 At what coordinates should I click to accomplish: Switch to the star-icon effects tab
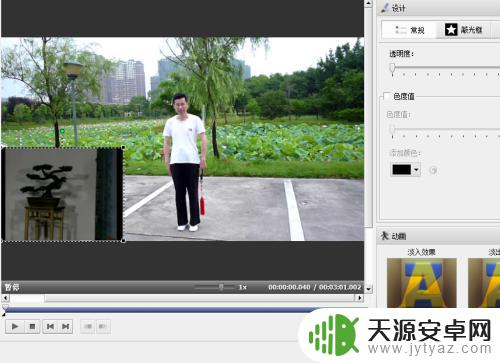coord(465,30)
